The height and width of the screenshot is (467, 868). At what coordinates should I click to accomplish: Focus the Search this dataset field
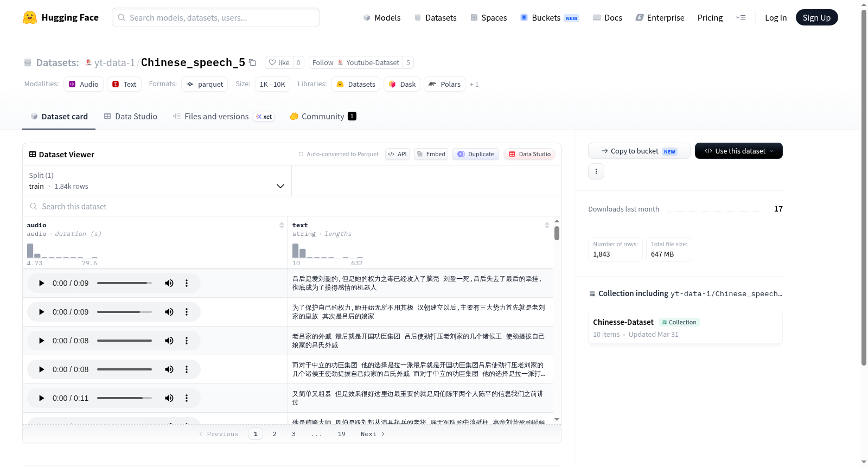pos(292,206)
